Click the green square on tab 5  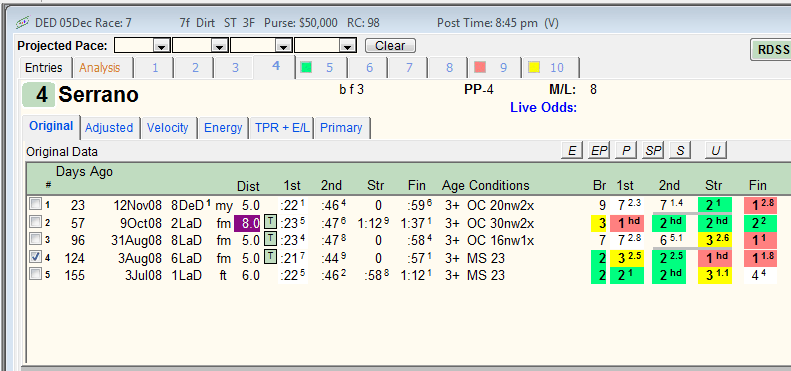tap(306, 67)
